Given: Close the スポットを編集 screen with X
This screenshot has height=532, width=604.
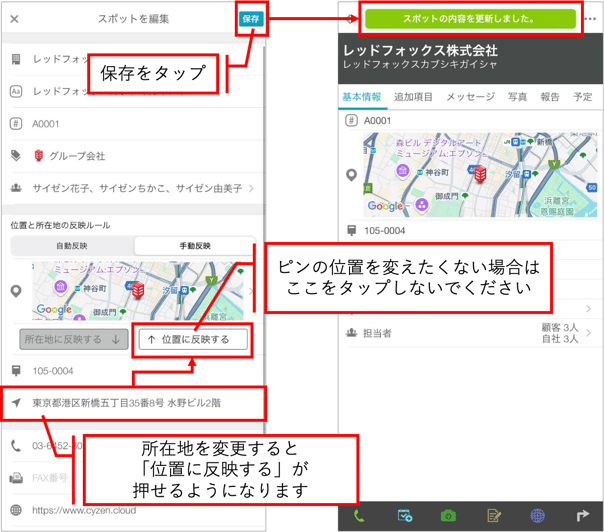Looking at the screenshot, I should pos(14,19).
